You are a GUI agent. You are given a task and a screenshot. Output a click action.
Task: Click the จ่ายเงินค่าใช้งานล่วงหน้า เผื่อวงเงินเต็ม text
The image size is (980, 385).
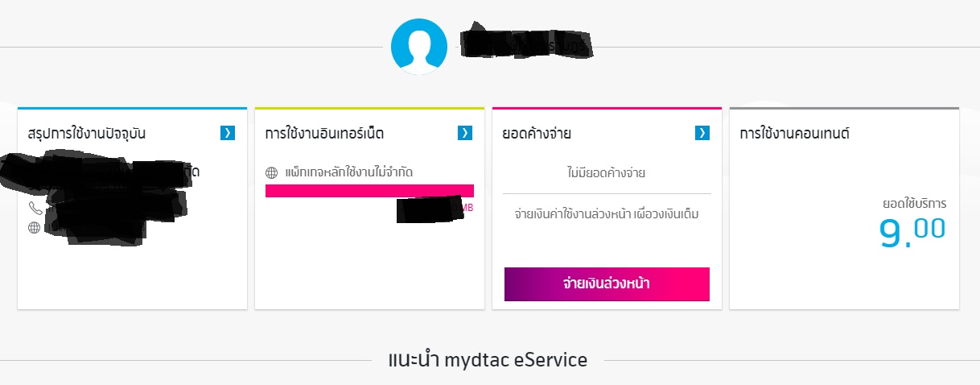606,215
